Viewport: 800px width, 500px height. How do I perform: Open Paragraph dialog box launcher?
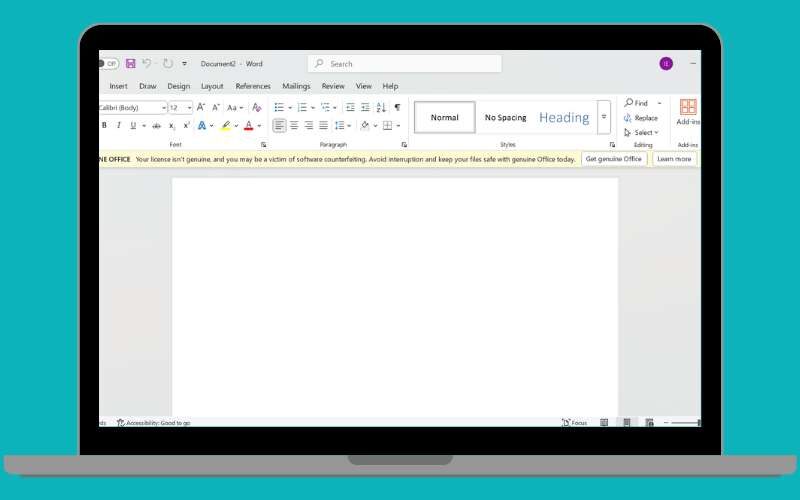(x=404, y=145)
